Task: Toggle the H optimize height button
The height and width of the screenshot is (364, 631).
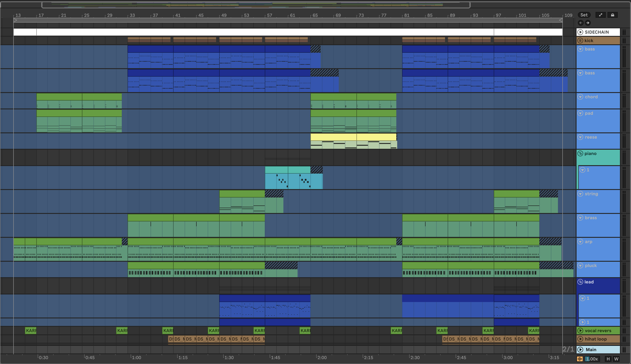Action: (x=608, y=359)
